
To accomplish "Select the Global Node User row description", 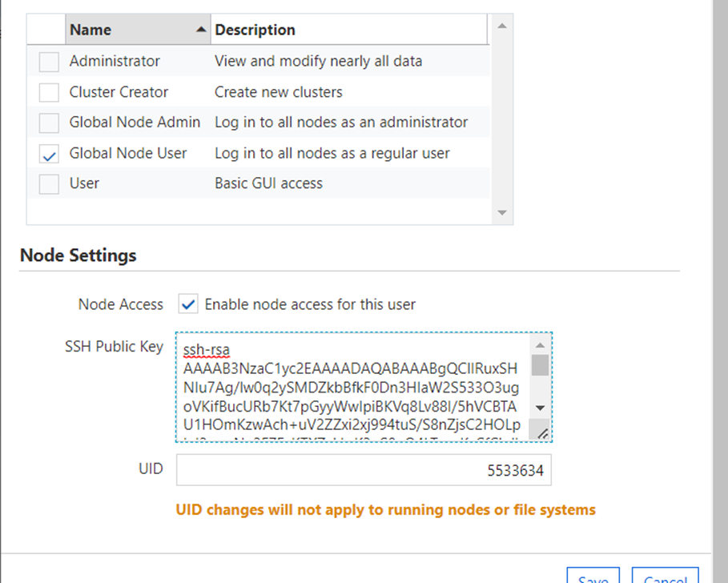I will click(x=332, y=153).
